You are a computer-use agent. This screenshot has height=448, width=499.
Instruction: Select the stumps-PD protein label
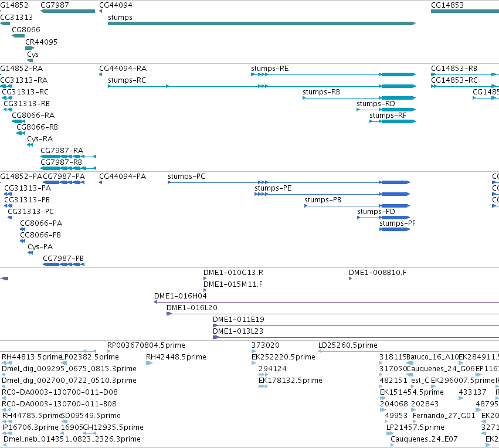[x=376, y=212]
